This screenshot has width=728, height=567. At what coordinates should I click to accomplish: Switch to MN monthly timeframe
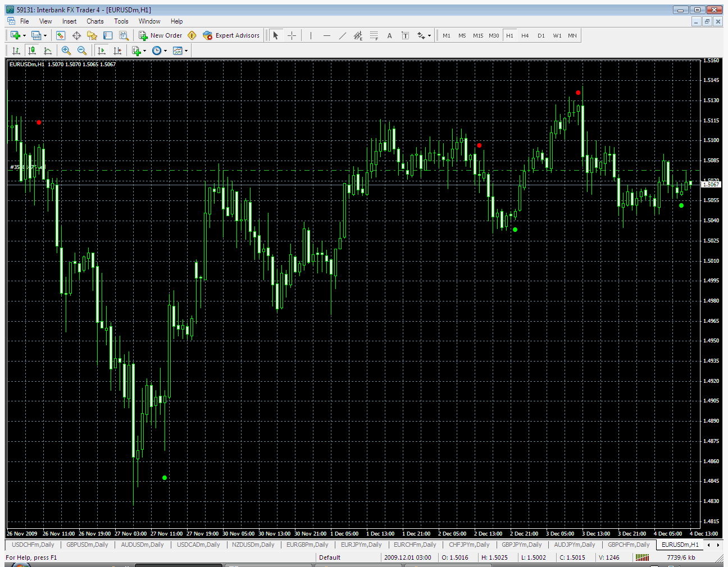tap(572, 35)
